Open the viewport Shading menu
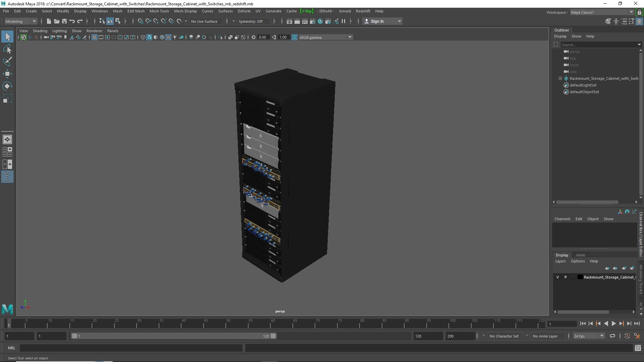This screenshot has width=644, height=362. click(x=40, y=31)
